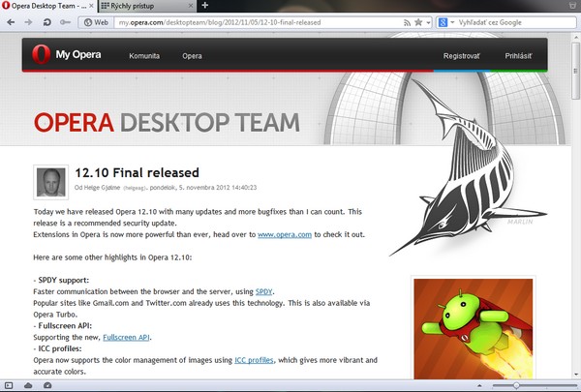581x392 pixels.
Task: Click the Registrovať link
Action: [x=461, y=56]
